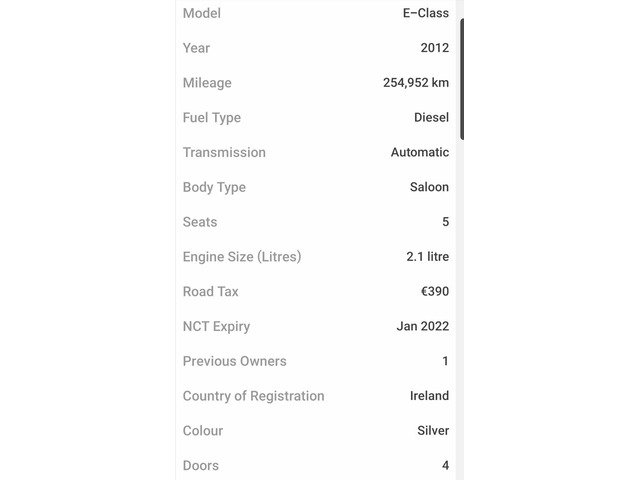Select the Body Type label
This screenshot has width=640, height=480.
coord(214,187)
